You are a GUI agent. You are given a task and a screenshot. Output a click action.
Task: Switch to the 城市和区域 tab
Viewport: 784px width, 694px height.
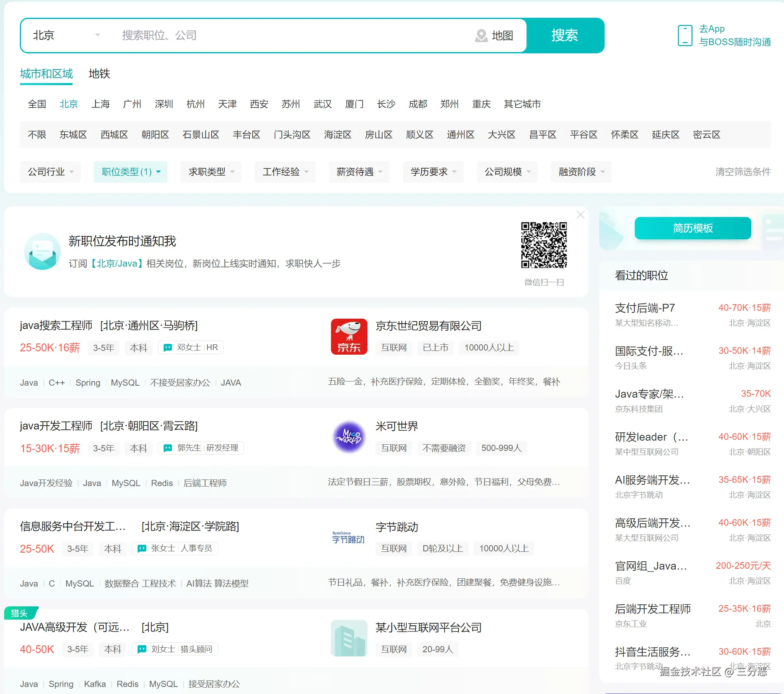[x=46, y=74]
